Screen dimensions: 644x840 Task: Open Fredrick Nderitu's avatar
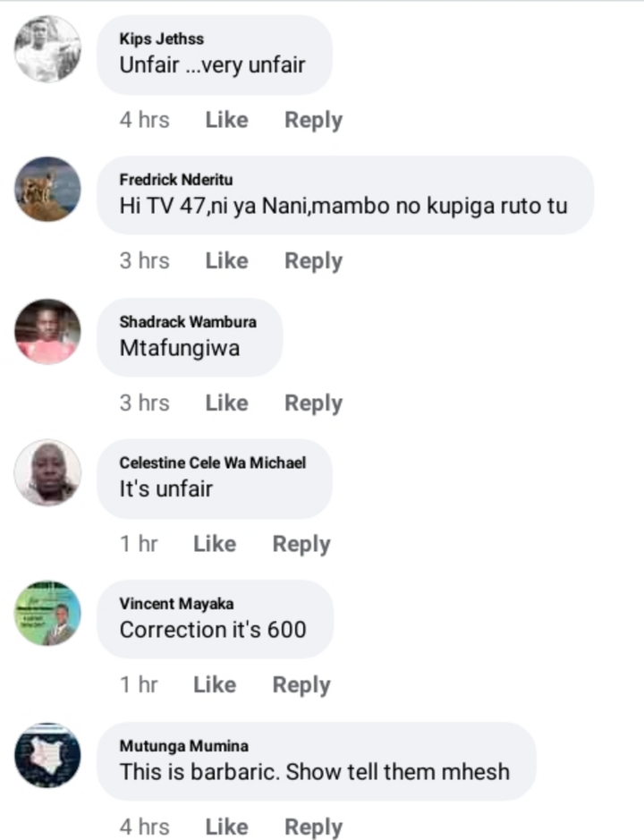(x=47, y=189)
